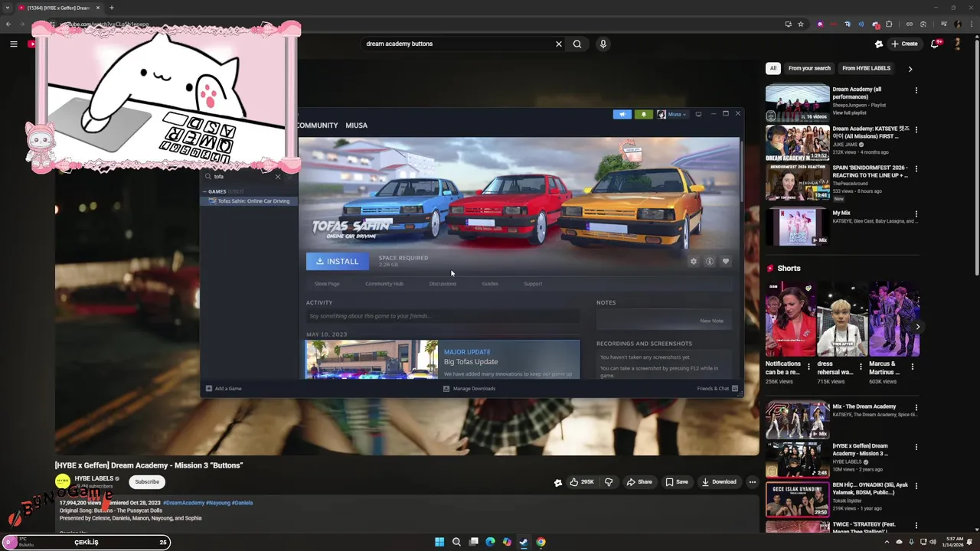Save the video to playlist
Viewport: 980px width, 551px height.
[677, 482]
